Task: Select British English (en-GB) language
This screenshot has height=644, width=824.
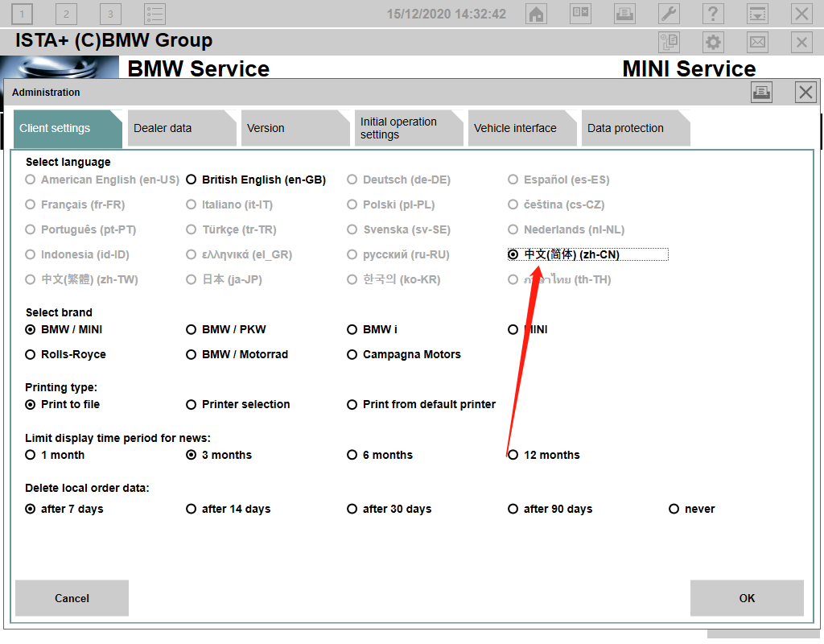Action: click(192, 180)
